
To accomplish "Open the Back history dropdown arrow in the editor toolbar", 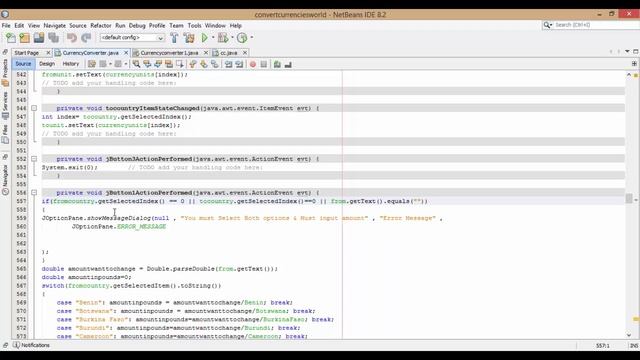I will pos(110,64).
